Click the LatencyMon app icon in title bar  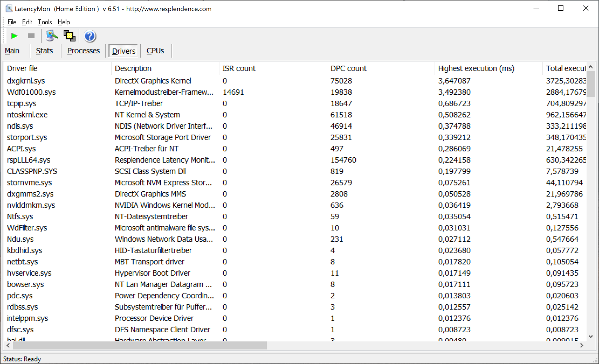[x=9, y=9]
